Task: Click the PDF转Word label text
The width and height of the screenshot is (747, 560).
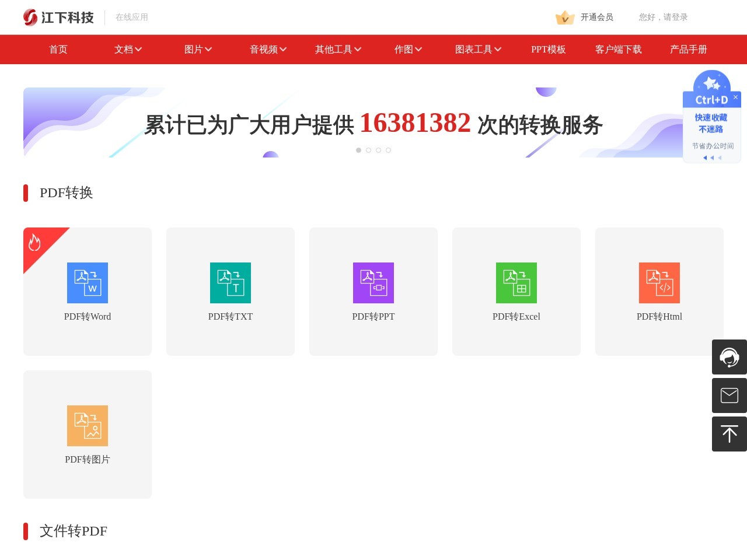Action: (88, 317)
